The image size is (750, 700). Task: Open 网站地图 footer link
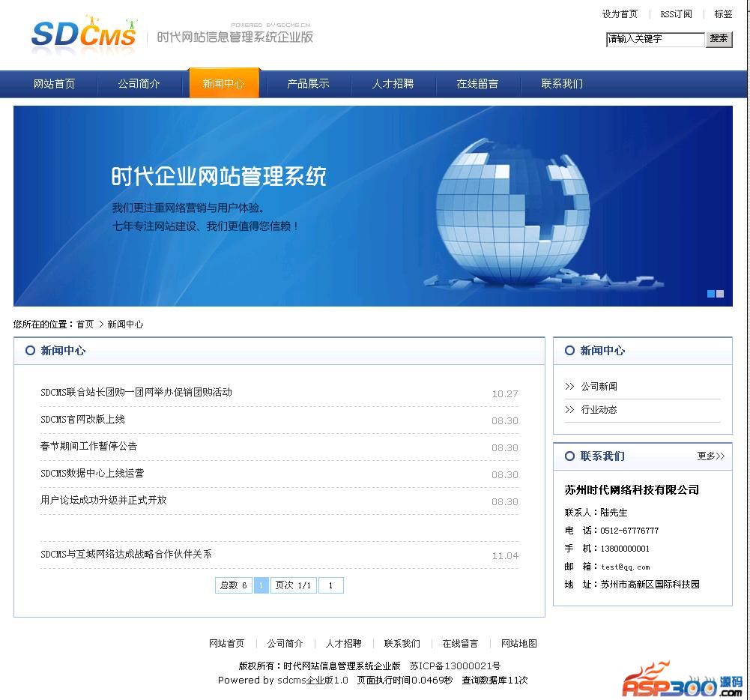tap(518, 644)
